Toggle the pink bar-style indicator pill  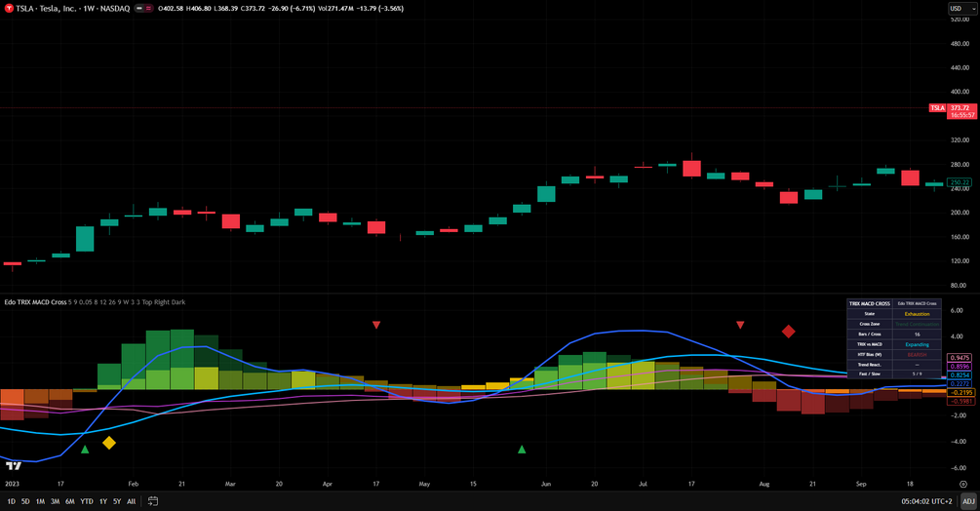tap(149, 9)
